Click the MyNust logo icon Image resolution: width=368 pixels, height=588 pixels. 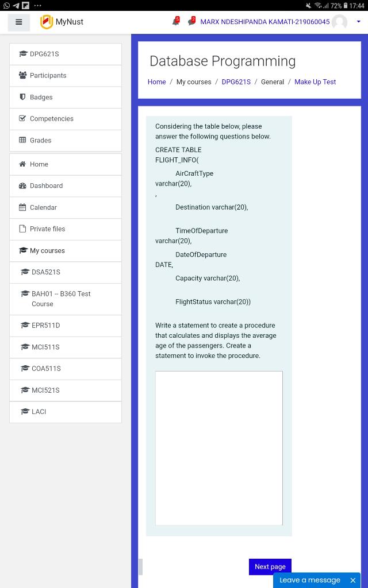point(46,21)
